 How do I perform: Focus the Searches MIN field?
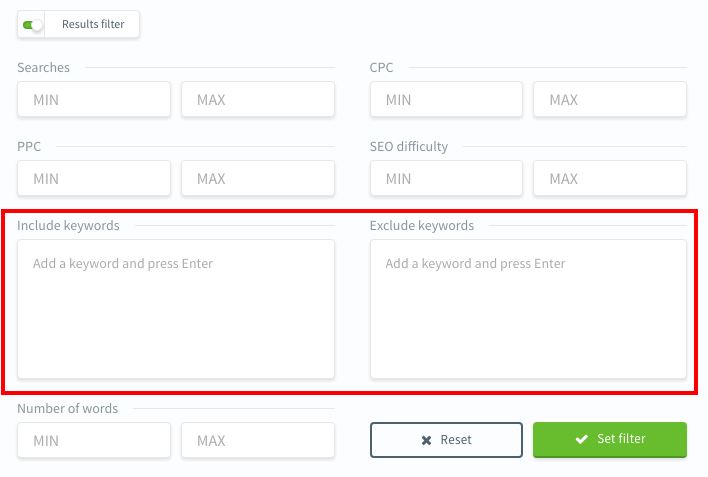[94, 99]
